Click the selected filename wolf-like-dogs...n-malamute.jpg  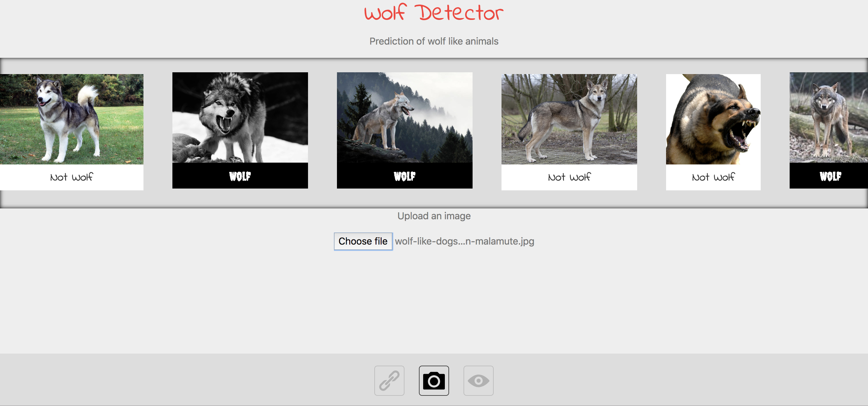464,241
